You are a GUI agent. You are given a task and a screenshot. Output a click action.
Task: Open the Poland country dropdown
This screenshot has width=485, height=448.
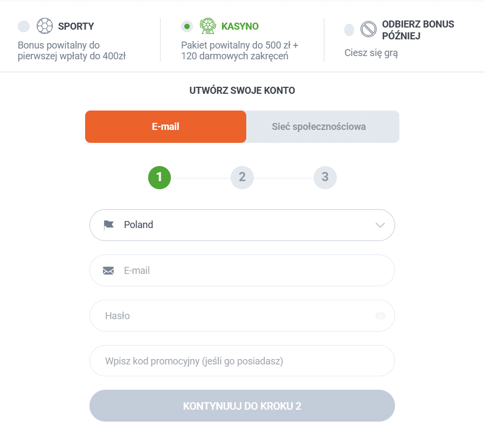242,225
